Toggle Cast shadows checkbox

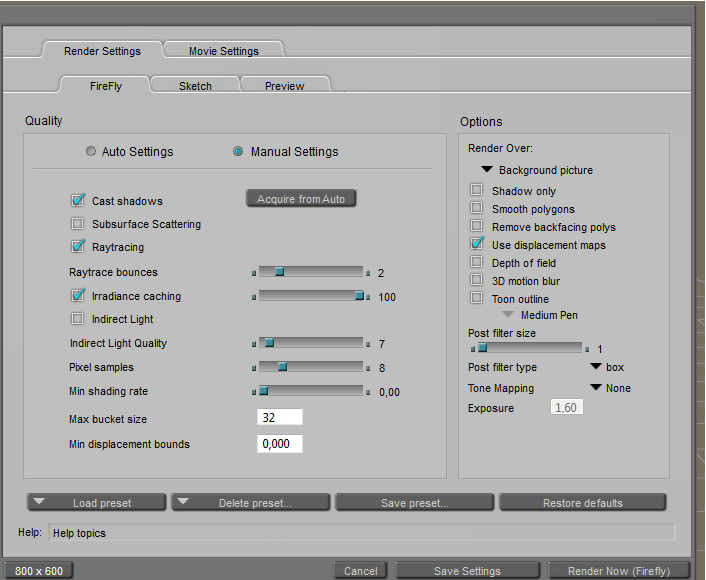tap(77, 200)
